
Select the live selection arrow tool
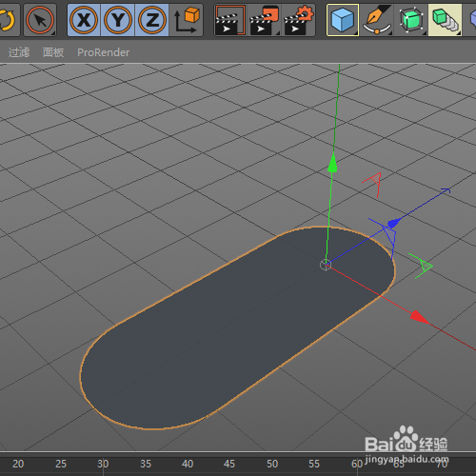pyautogui.click(x=40, y=20)
